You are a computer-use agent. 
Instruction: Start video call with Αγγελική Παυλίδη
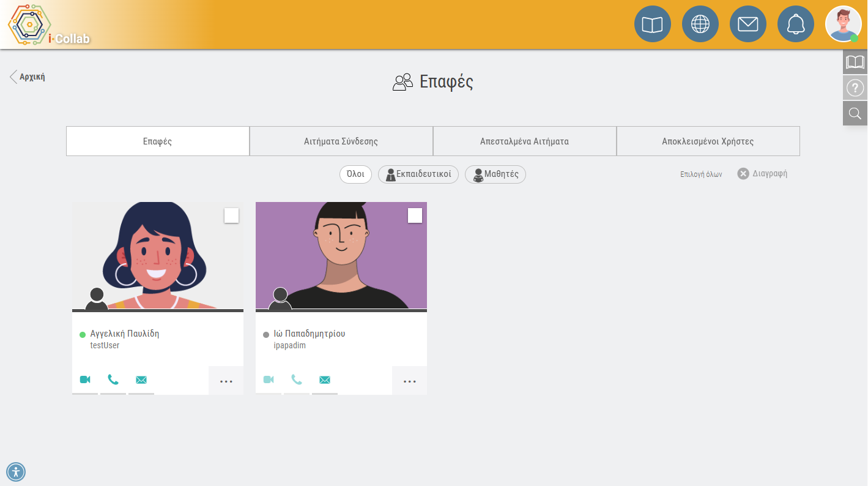click(x=85, y=379)
